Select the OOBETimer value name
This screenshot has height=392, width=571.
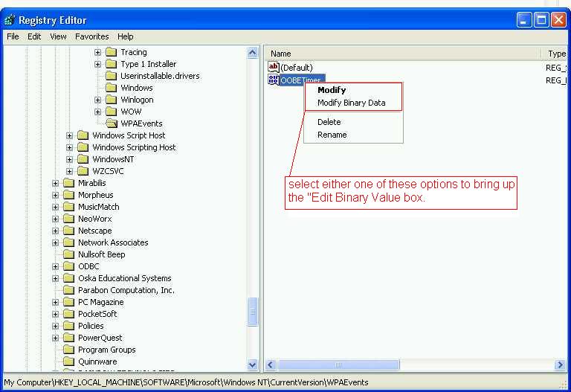[302, 80]
